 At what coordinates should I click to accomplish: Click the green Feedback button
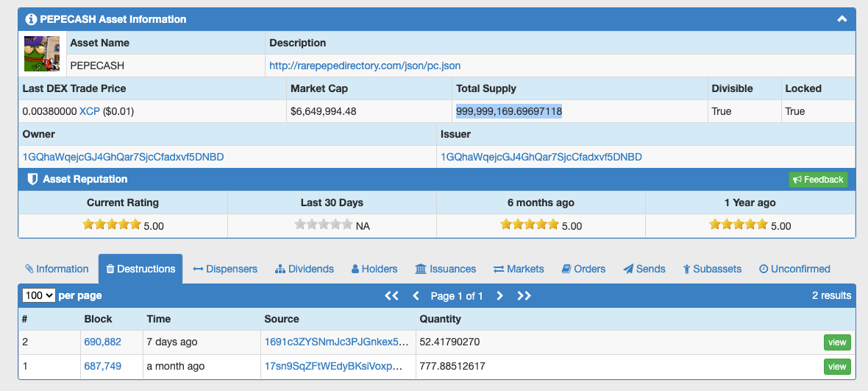click(x=818, y=180)
